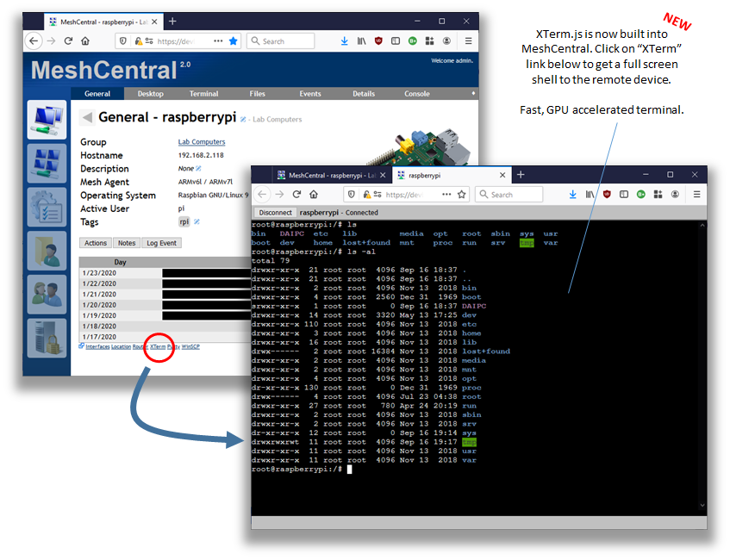730x560 pixels.
Task: Click the Library (bookshelf) icon in toolbar
Action: (x=360, y=40)
